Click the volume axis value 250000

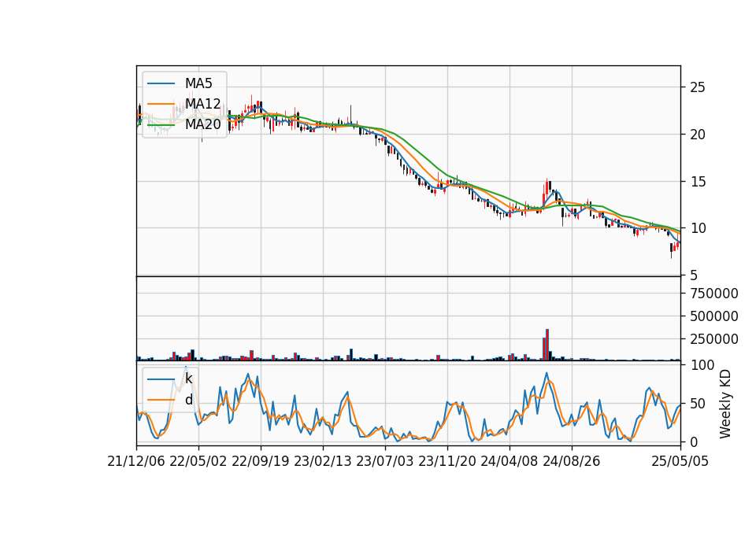tap(714, 339)
